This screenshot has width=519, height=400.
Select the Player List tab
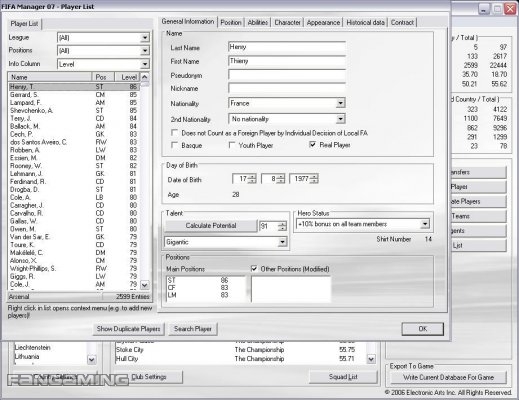point(24,24)
